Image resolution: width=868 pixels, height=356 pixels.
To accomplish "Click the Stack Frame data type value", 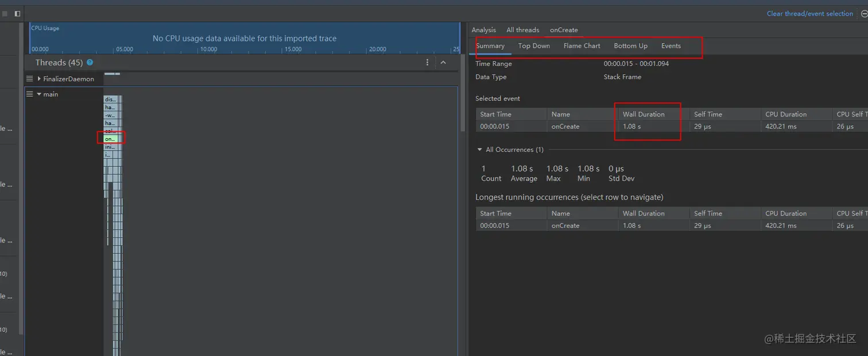I will (622, 77).
